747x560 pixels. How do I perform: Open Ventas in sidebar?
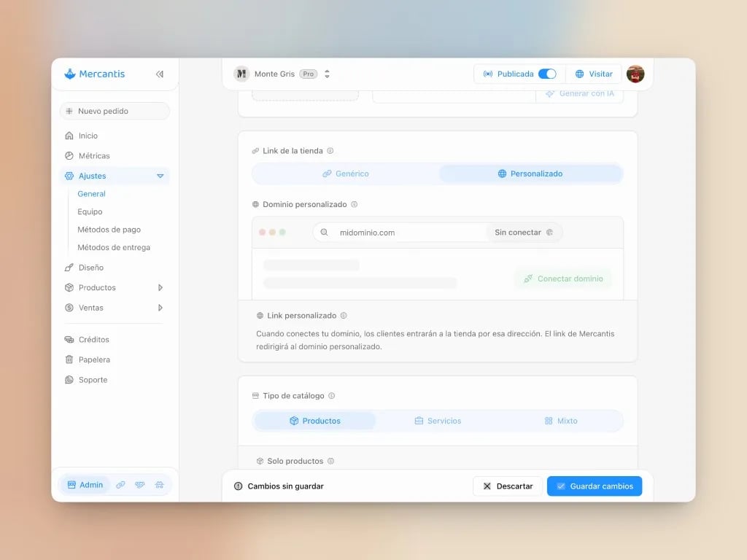(91, 308)
